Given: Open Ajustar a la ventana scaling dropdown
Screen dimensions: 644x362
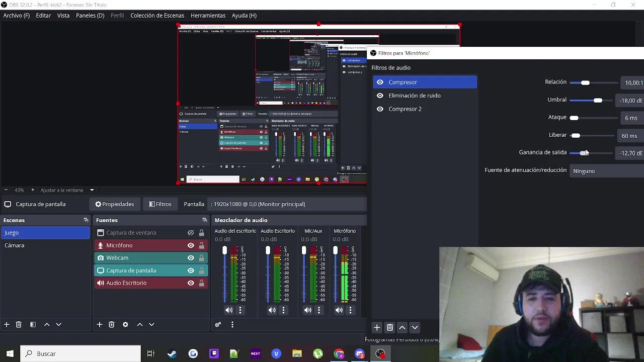Looking at the screenshot, I should (x=67, y=190).
